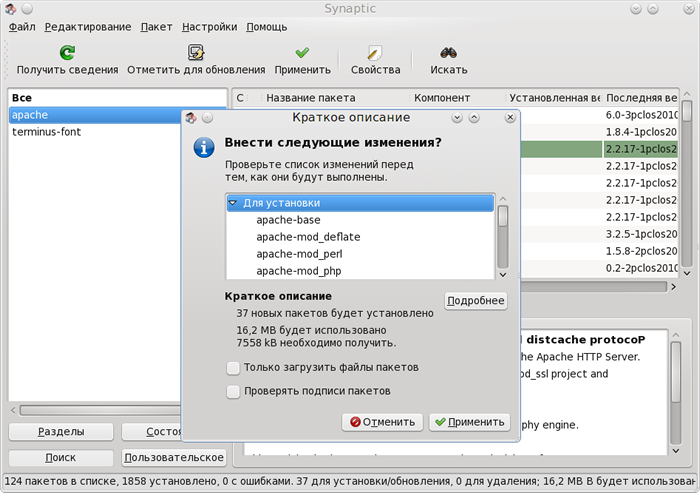Image resolution: width=700 pixels, height=493 pixels.
Task: Enable download package files only checkbox
Action: [233, 368]
